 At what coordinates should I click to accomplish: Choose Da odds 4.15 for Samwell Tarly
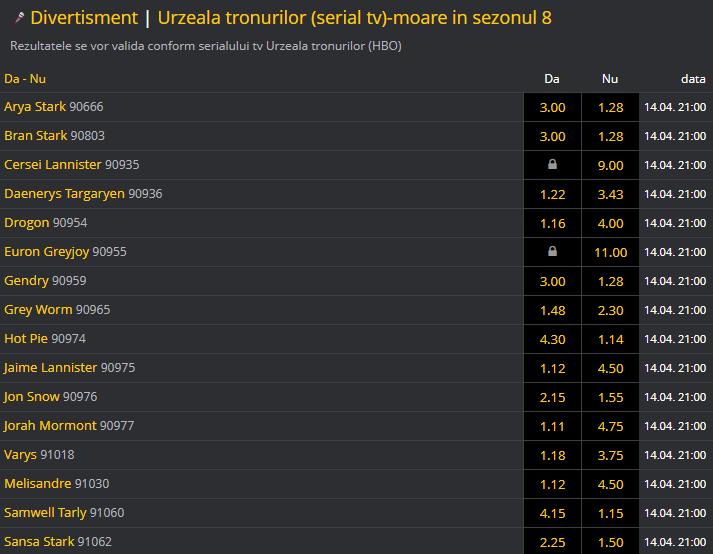(552, 513)
